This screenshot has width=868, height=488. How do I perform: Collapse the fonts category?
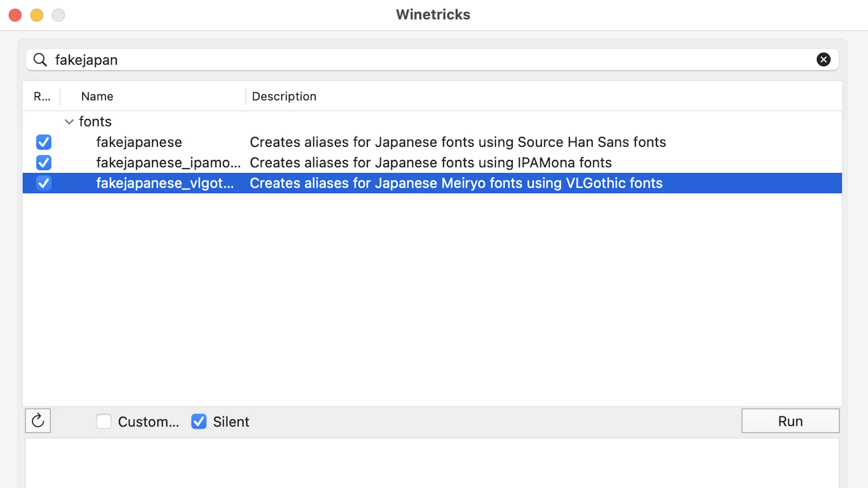[69, 122]
